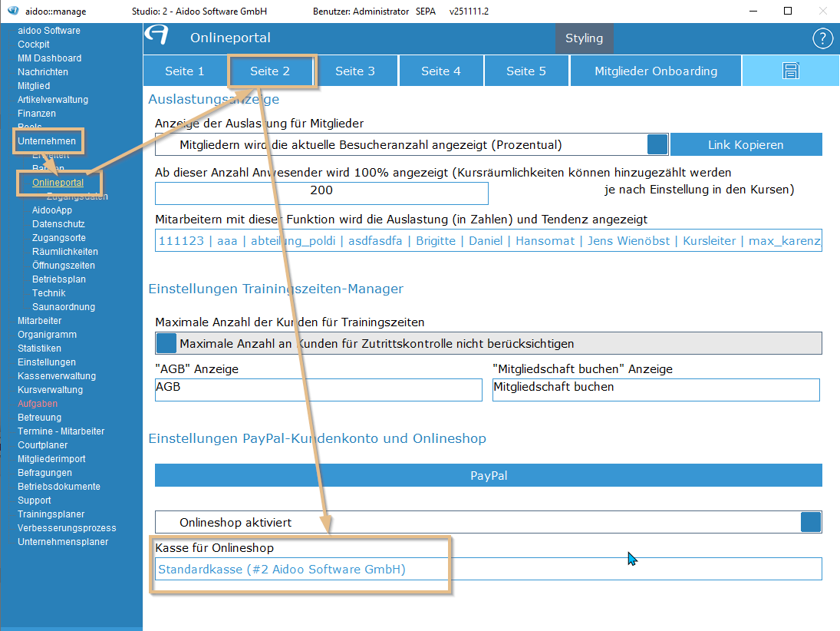Select AidooApp in the sidebar

click(x=52, y=210)
